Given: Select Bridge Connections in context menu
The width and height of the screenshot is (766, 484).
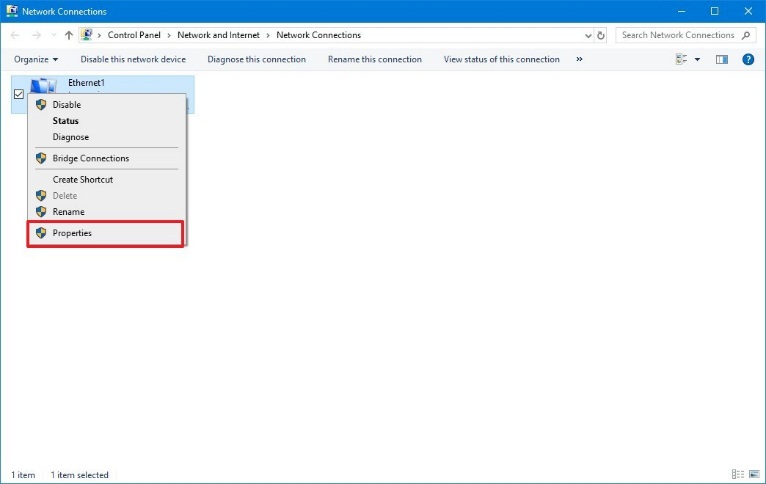Looking at the screenshot, I should coord(90,158).
